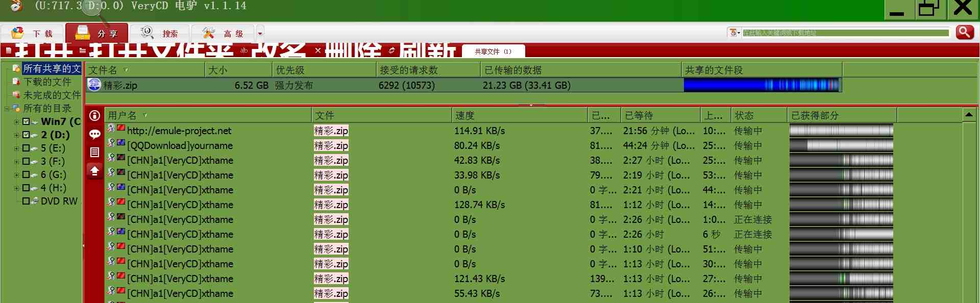Select the 共享文件 (1) tab
Screen dimensions: 980x303
click(493, 52)
